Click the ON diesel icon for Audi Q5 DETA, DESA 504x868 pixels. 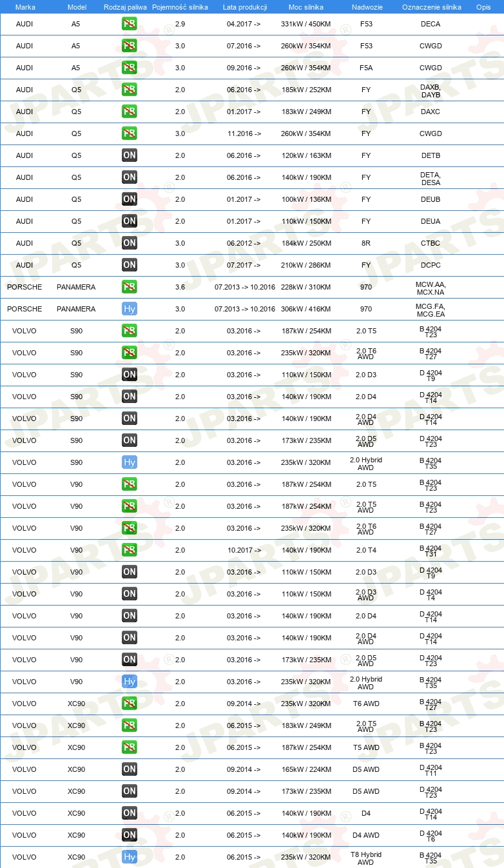130,177
